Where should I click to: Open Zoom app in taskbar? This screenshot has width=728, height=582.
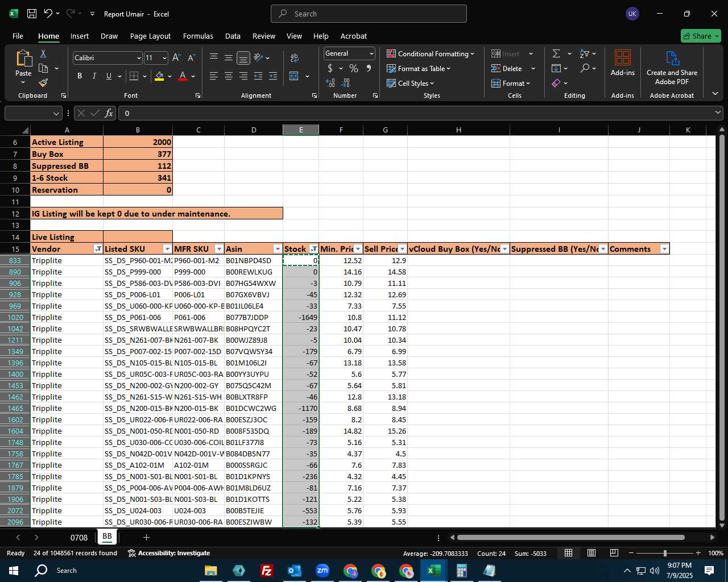(322, 570)
